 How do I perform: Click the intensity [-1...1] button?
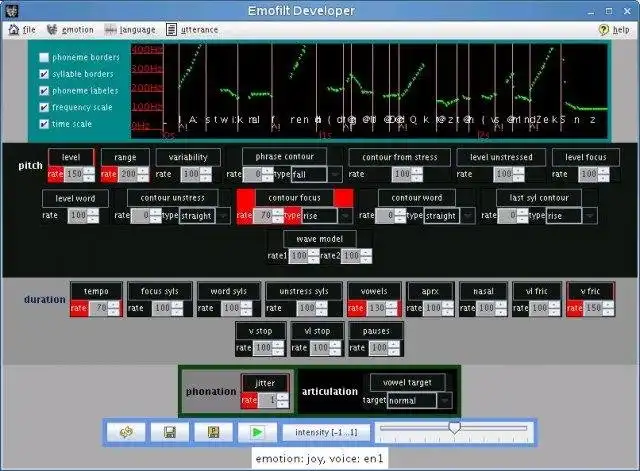[x=326, y=432]
